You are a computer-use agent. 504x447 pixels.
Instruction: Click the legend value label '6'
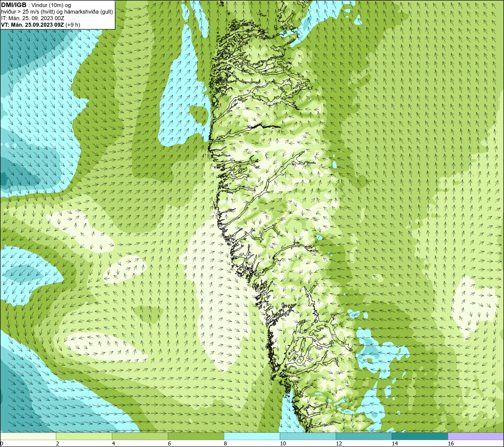click(169, 443)
